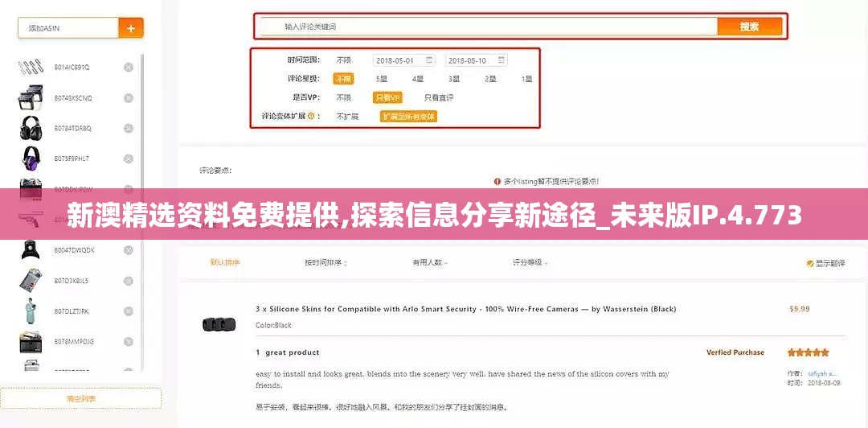Viewport: 868px width, 428px height.
Task: Select 不限 for 是否VP
Action: pyautogui.click(x=344, y=97)
